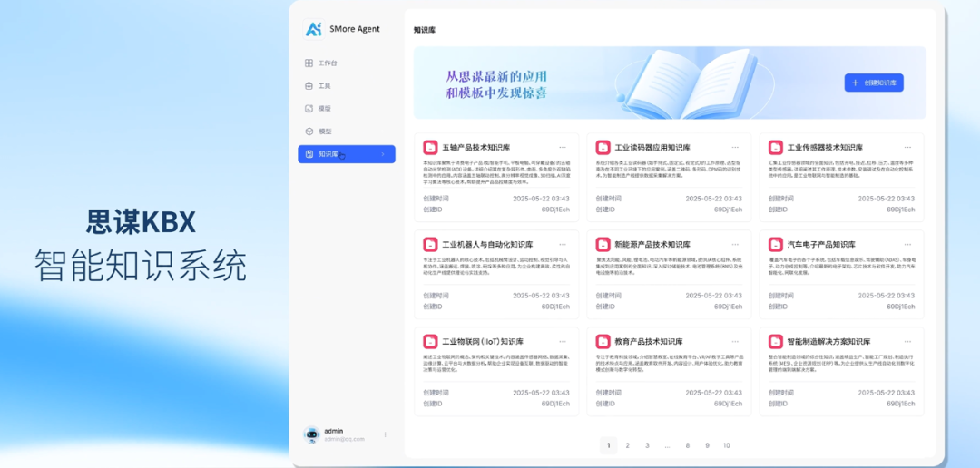Click the SMore Agent title text
Viewport: 980px width, 468px height.
[x=355, y=29]
